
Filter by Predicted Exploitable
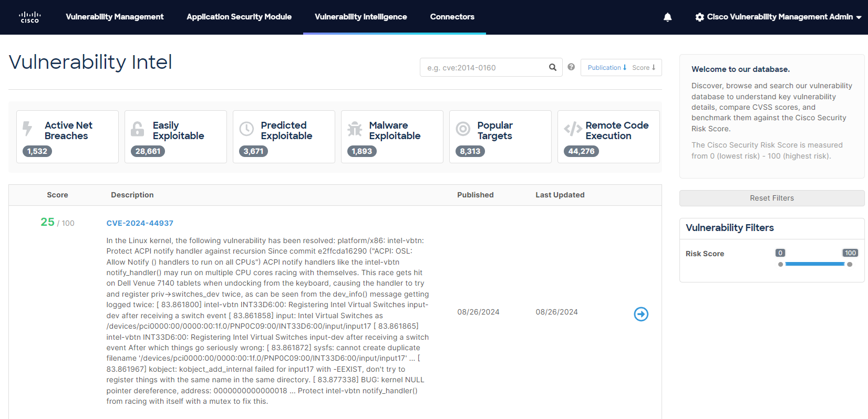(x=284, y=137)
